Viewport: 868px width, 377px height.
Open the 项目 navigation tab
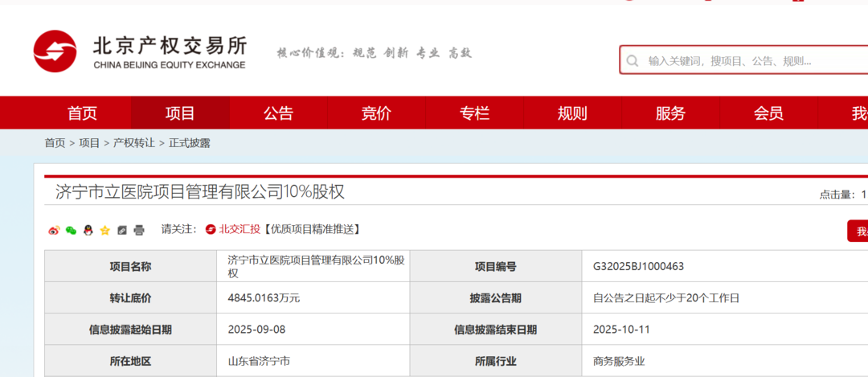tap(180, 113)
